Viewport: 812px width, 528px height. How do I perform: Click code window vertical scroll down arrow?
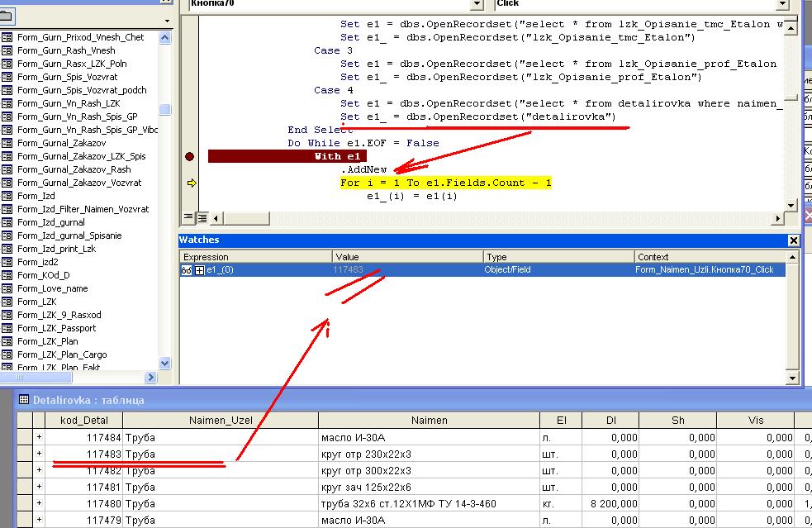pyautogui.click(x=791, y=205)
